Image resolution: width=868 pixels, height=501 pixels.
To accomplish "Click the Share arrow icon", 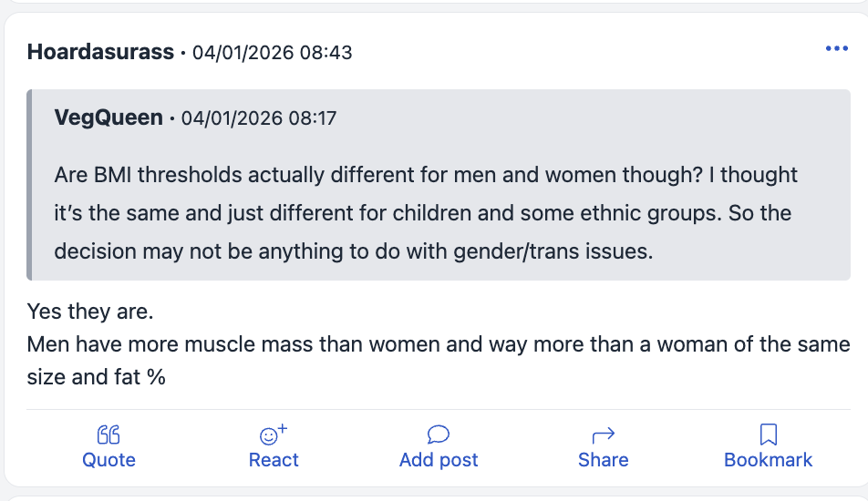I will [x=603, y=435].
